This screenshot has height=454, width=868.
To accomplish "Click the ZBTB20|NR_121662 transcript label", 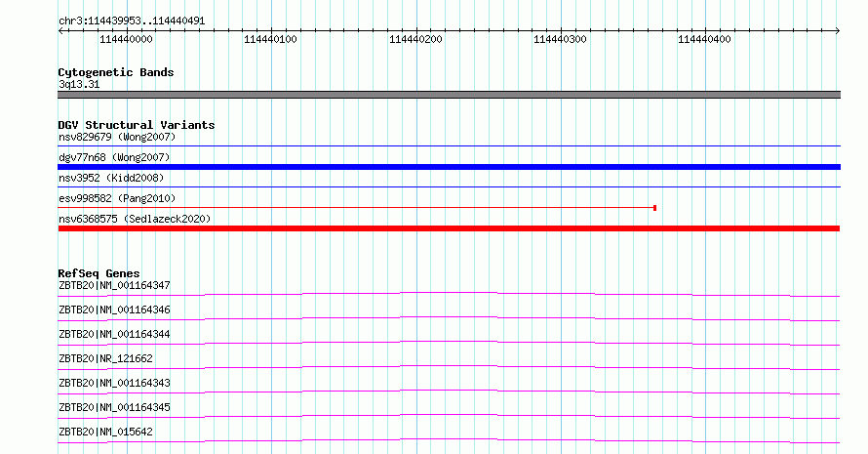I will (105, 358).
